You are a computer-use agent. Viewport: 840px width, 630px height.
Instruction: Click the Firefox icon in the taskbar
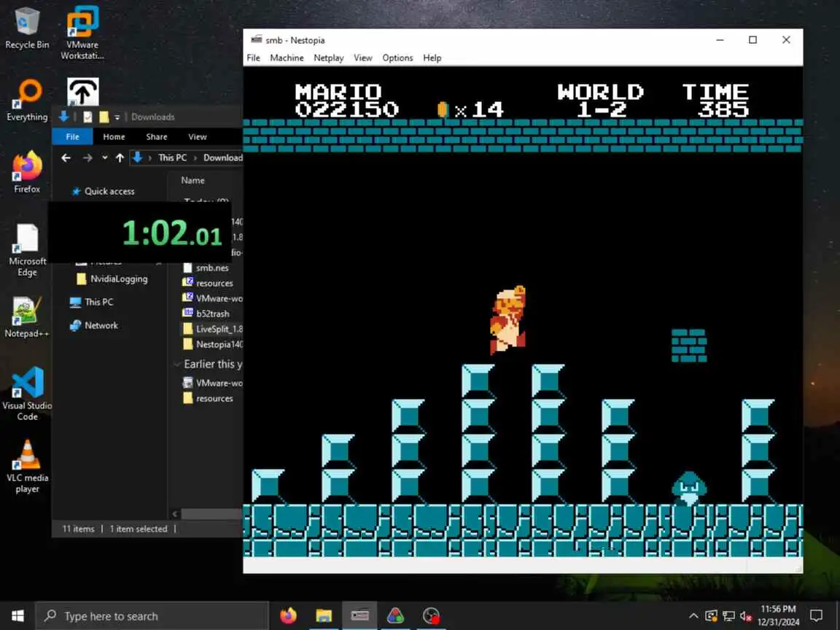288,615
